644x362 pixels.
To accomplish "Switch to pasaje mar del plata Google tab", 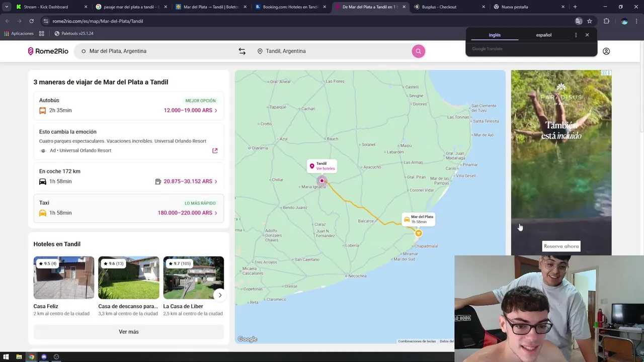I will pyautogui.click(x=131, y=7).
